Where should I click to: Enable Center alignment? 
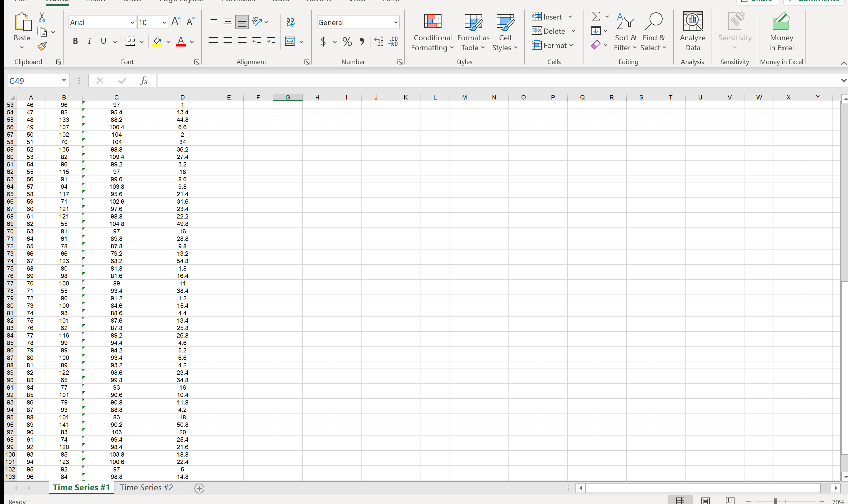228,41
